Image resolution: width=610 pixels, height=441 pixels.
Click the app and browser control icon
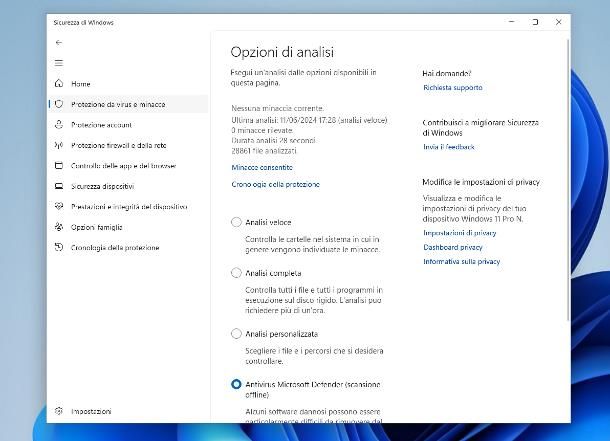[59, 166]
